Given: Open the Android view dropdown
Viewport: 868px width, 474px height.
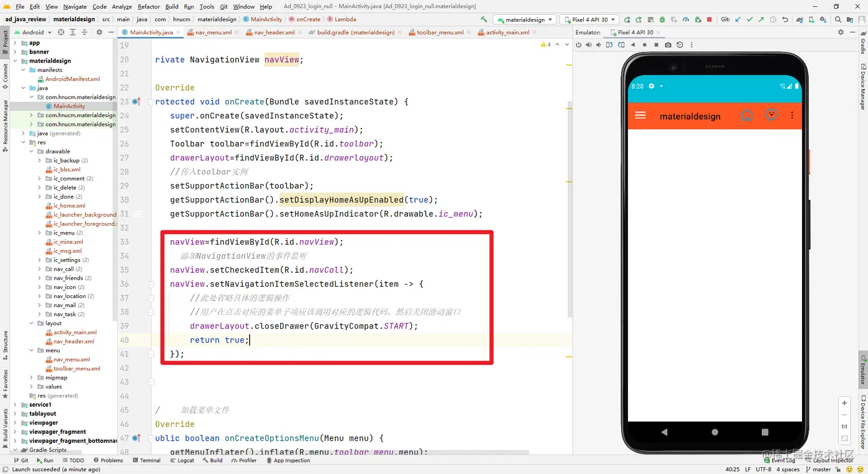Looking at the screenshot, I should (33, 32).
